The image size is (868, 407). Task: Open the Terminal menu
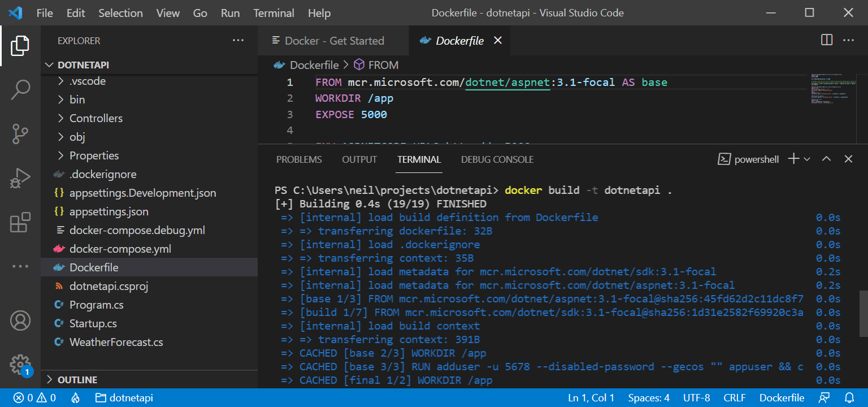[274, 13]
